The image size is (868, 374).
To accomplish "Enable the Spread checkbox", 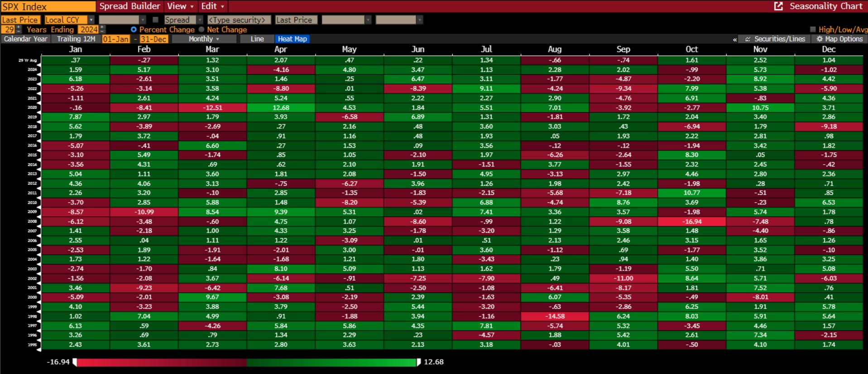I will [156, 20].
